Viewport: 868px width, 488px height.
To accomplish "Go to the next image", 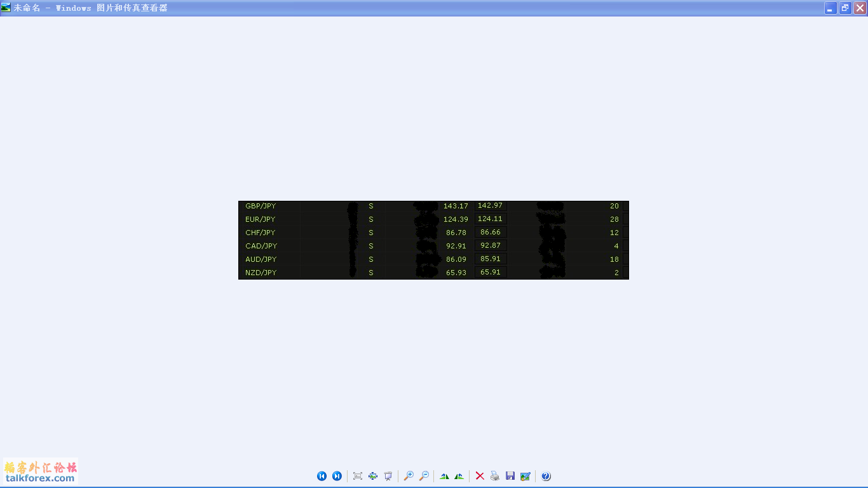I will click(337, 476).
